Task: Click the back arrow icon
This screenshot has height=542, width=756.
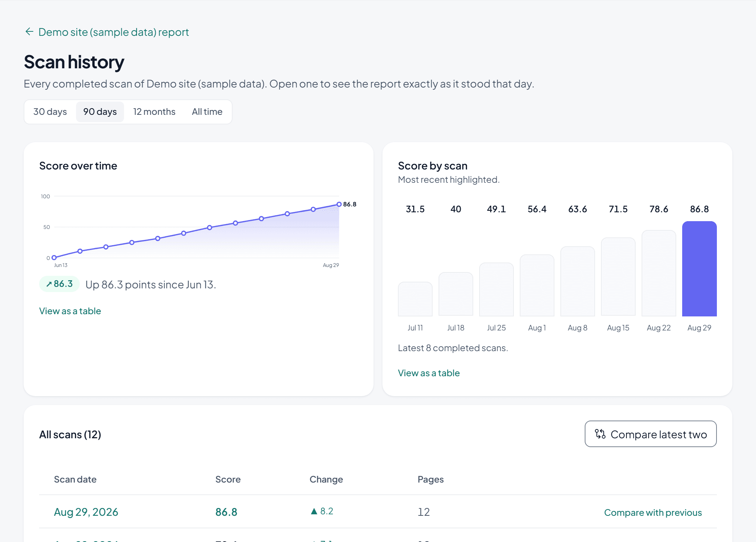Action: click(x=29, y=32)
